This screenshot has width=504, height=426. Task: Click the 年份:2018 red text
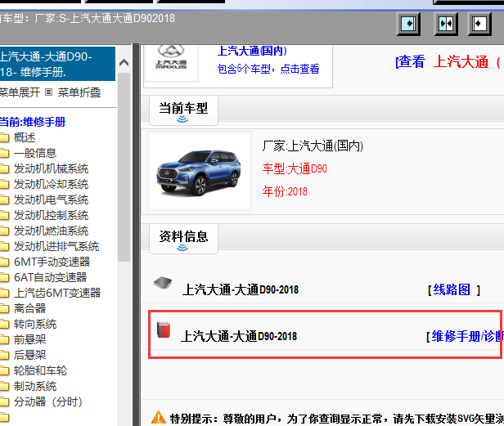(285, 191)
